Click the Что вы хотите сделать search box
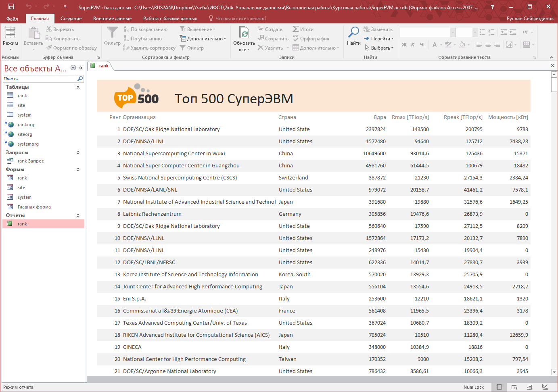558x392 pixels. [x=240, y=19]
